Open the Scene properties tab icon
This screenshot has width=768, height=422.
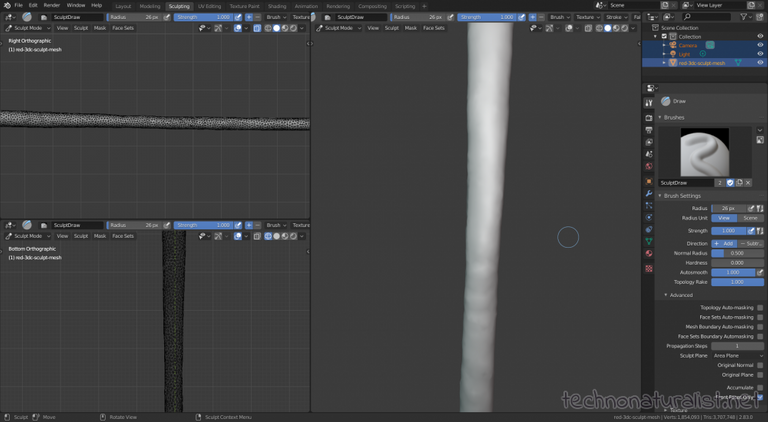coord(649,154)
